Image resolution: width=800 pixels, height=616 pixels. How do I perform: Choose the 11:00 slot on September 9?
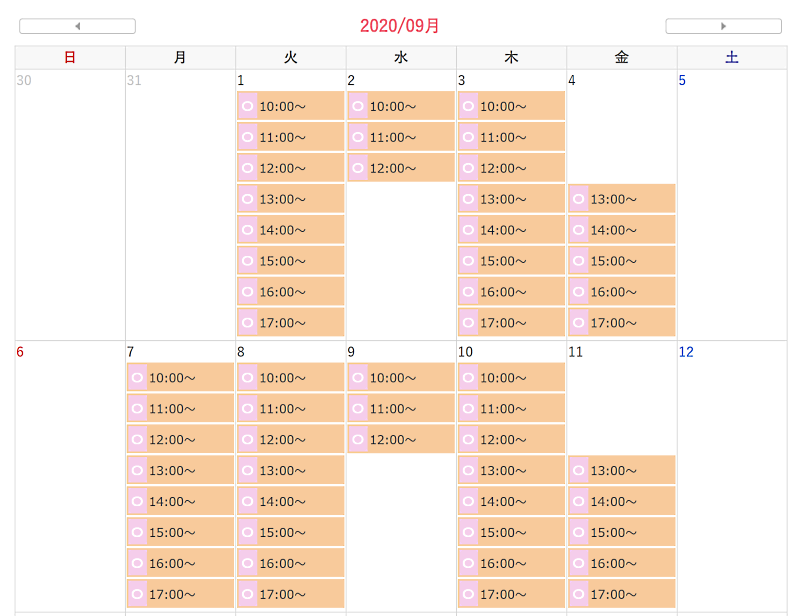click(401, 408)
